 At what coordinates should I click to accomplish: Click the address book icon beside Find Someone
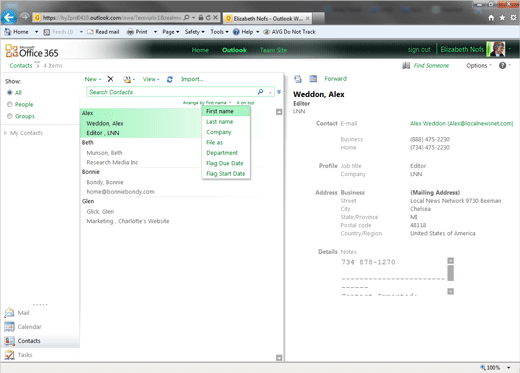coord(406,65)
